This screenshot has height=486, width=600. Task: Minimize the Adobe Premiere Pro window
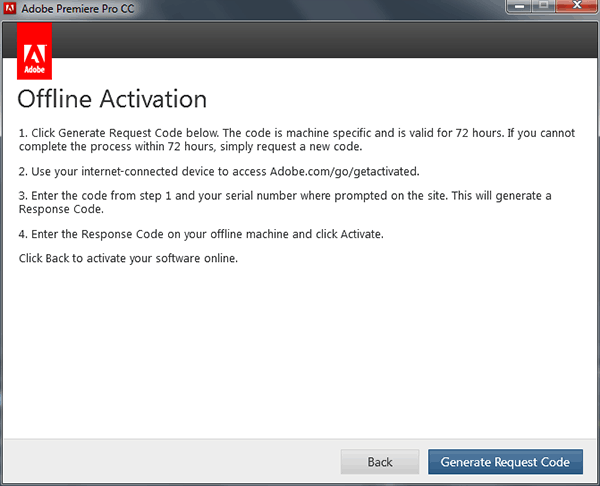[519, 6]
